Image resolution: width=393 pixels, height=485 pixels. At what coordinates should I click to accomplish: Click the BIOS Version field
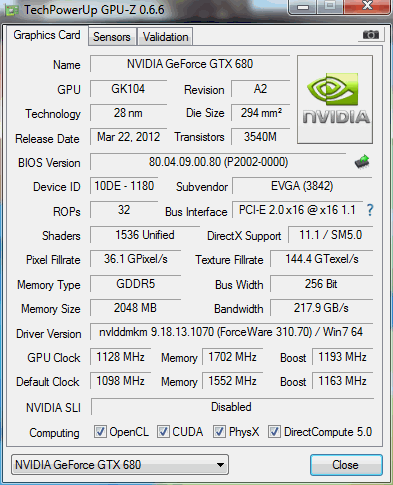coord(218,162)
